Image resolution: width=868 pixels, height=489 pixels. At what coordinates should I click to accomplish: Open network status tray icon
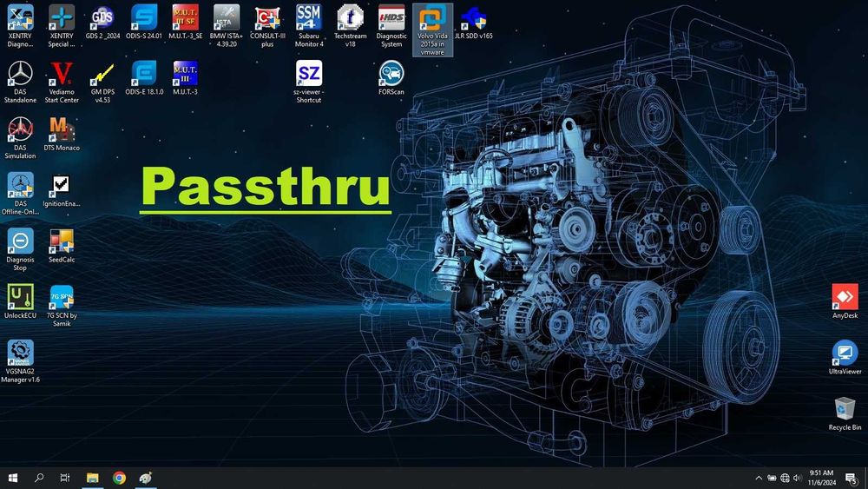(785, 478)
